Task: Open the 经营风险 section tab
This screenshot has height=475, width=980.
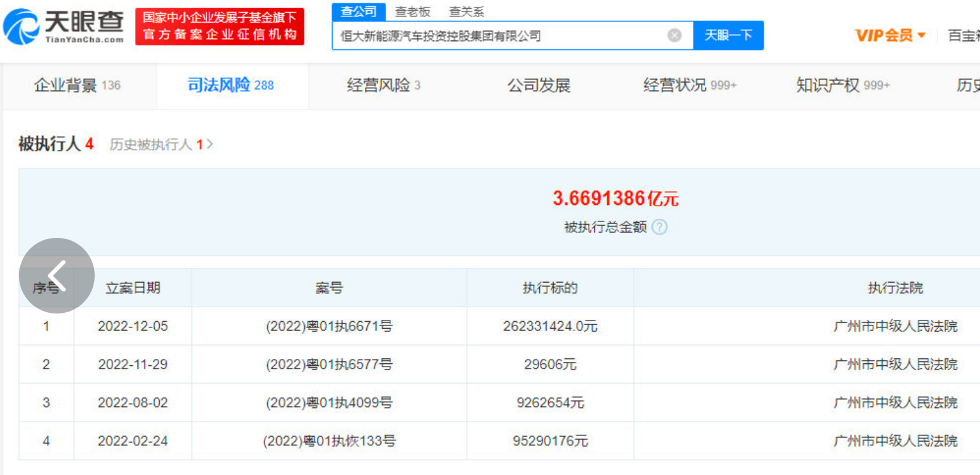Action: tap(384, 85)
